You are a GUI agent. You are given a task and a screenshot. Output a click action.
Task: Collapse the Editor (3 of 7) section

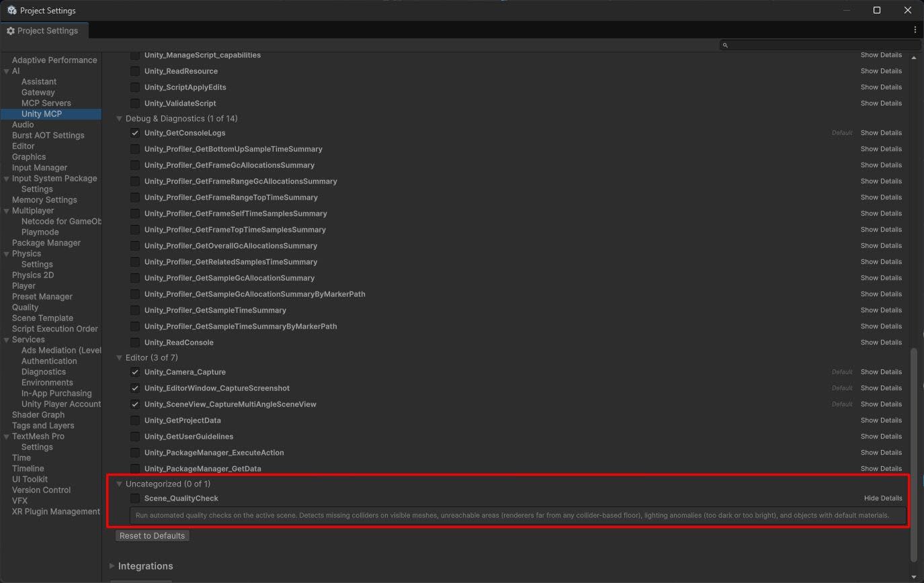120,358
